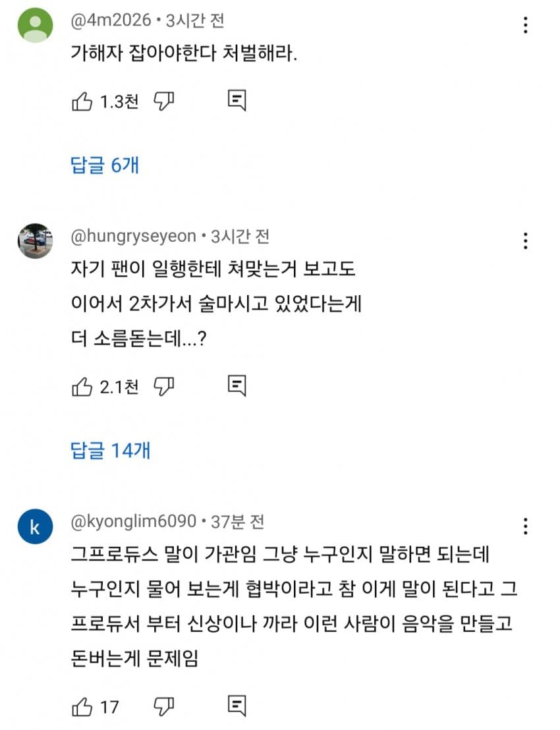
Task: Dislike the comment by @hungryseyeon
Action: (164, 387)
